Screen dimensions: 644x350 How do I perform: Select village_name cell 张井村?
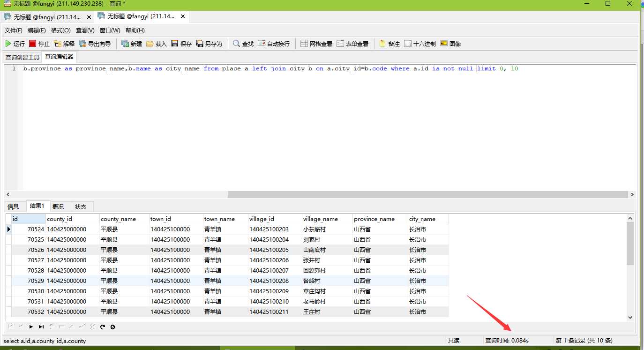[x=327, y=260]
